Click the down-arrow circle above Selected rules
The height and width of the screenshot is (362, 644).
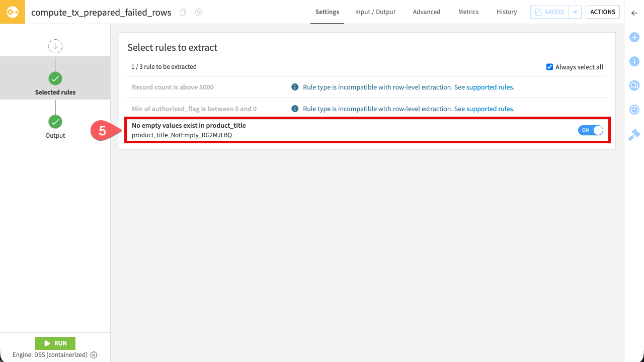(55, 46)
